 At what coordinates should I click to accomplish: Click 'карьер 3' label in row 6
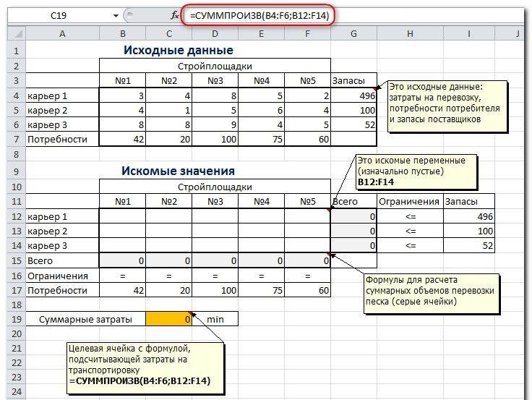62,125
